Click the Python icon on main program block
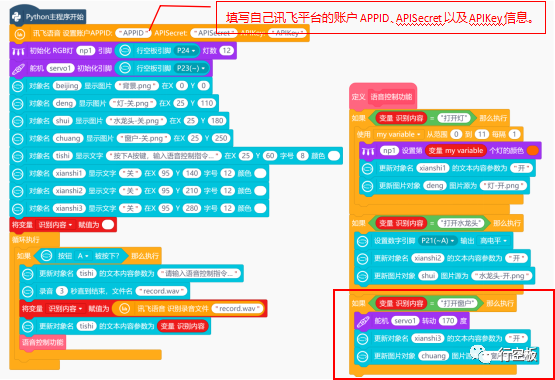 (x=17, y=17)
